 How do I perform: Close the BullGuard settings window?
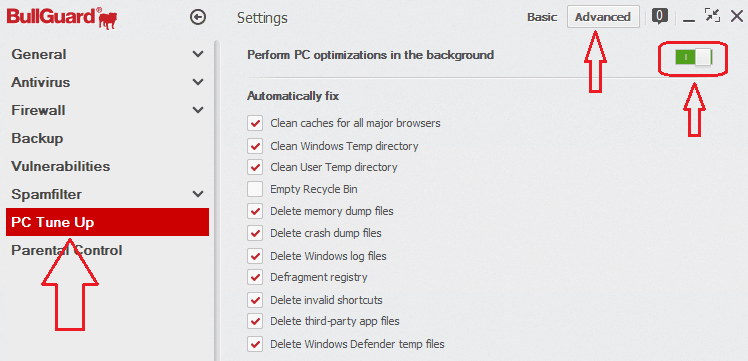pos(737,17)
